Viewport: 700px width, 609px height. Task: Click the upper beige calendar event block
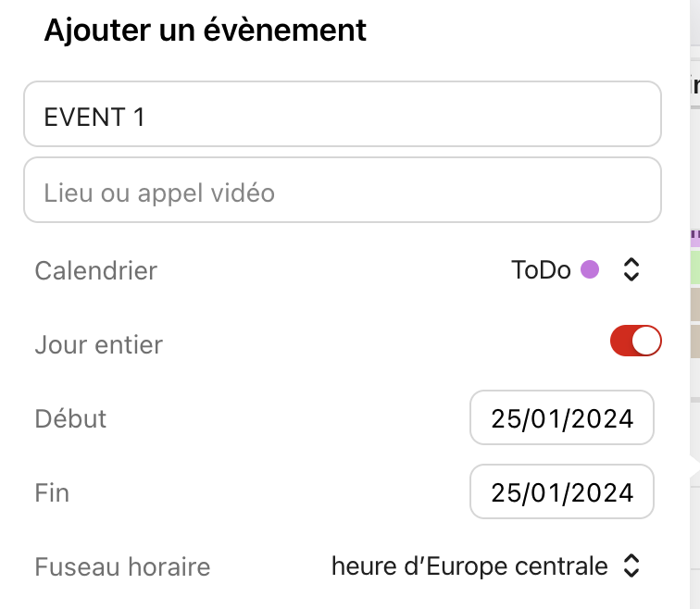coord(694,304)
